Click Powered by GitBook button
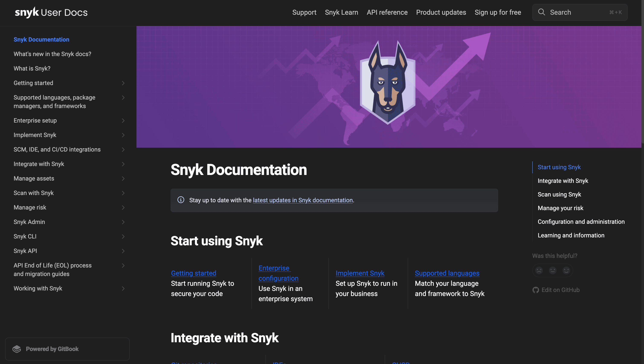644x364 pixels. (67, 349)
